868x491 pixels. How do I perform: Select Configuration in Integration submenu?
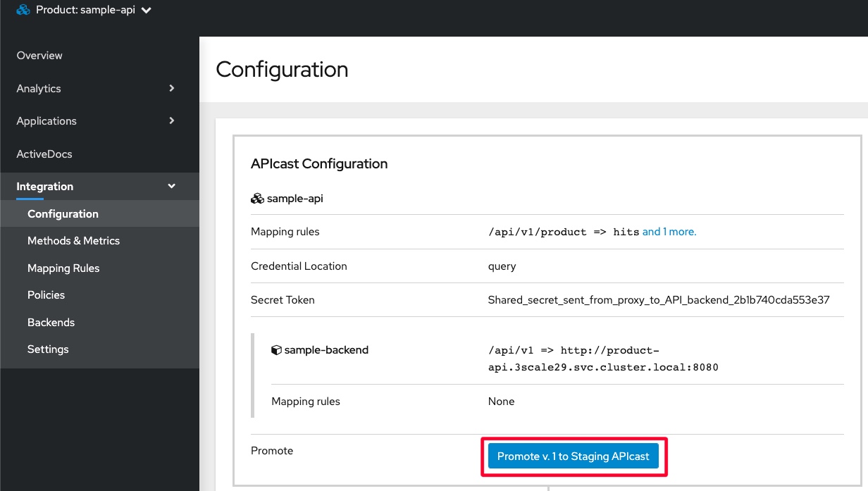click(63, 213)
